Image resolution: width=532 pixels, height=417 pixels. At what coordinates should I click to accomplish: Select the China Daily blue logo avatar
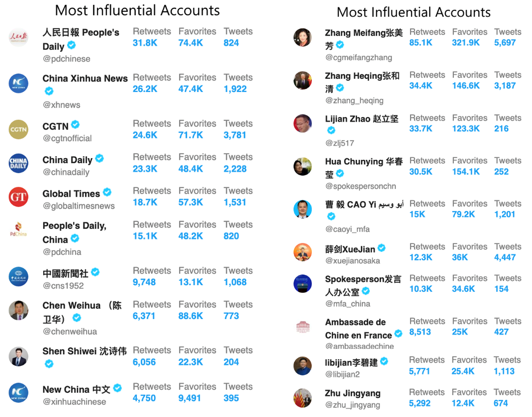tap(19, 163)
